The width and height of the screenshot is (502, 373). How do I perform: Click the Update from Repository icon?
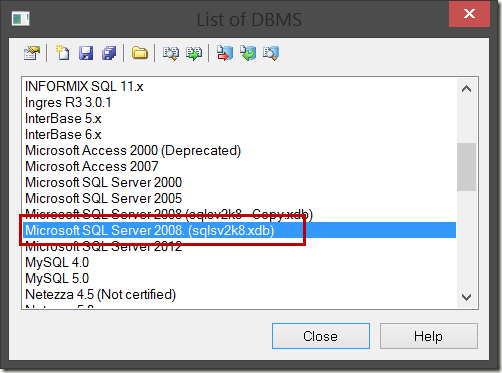248,53
